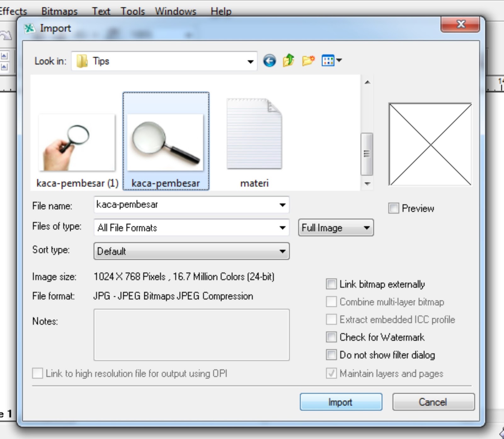Viewport: 504px width, 439px height.
Task: Check Link bitmap externally
Action: point(331,284)
